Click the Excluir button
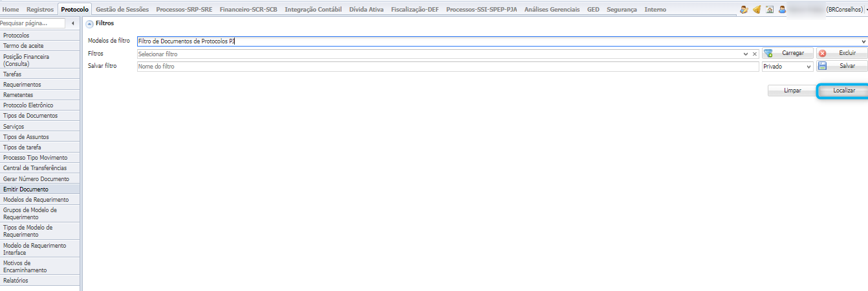 [841, 54]
